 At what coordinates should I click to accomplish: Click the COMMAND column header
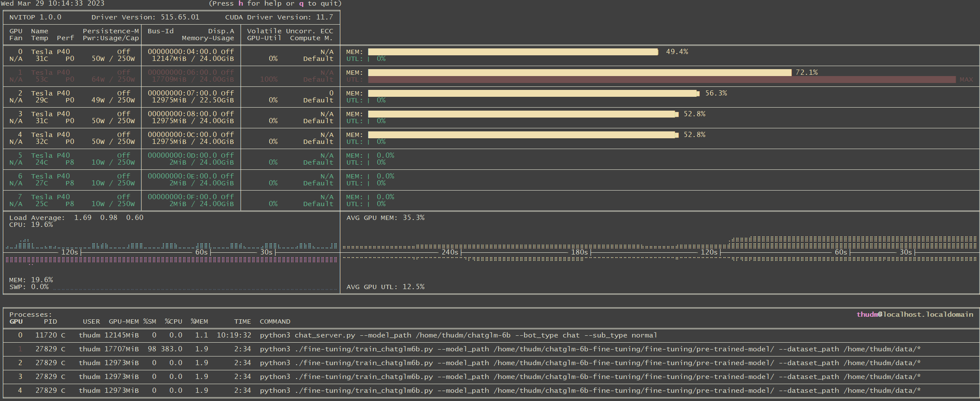(x=275, y=321)
